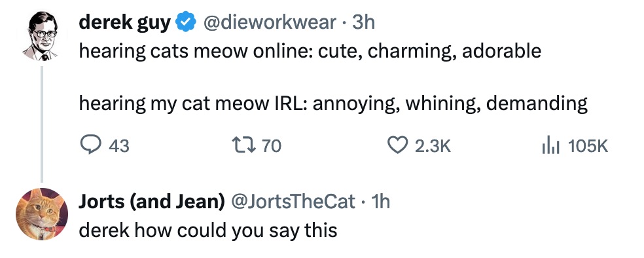Open the tweet about cats meowing online
The height and width of the screenshot is (258, 644).
(x=333, y=77)
